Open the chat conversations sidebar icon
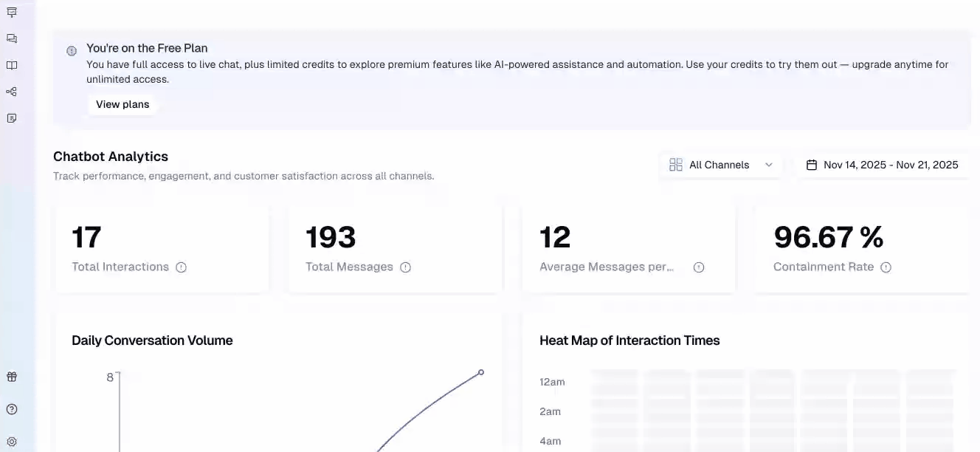 click(x=11, y=38)
